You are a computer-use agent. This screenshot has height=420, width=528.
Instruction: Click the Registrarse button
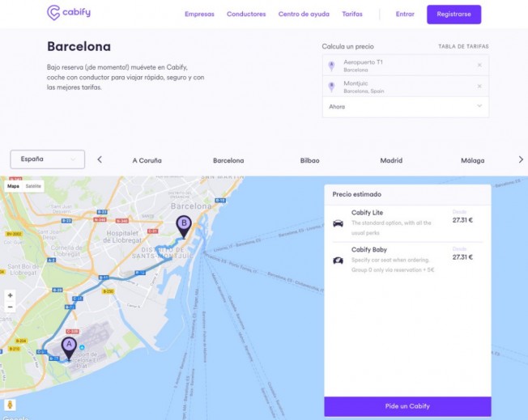(x=454, y=15)
